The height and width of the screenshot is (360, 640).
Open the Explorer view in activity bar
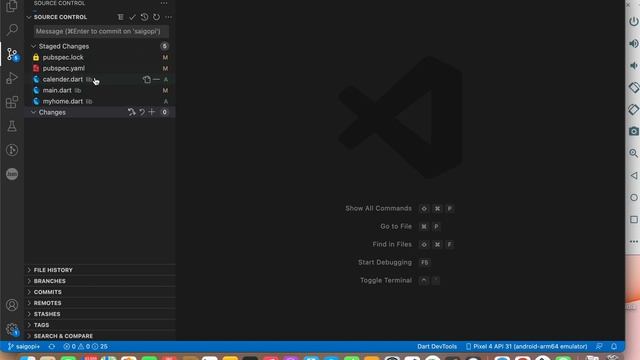coord(12,6)
